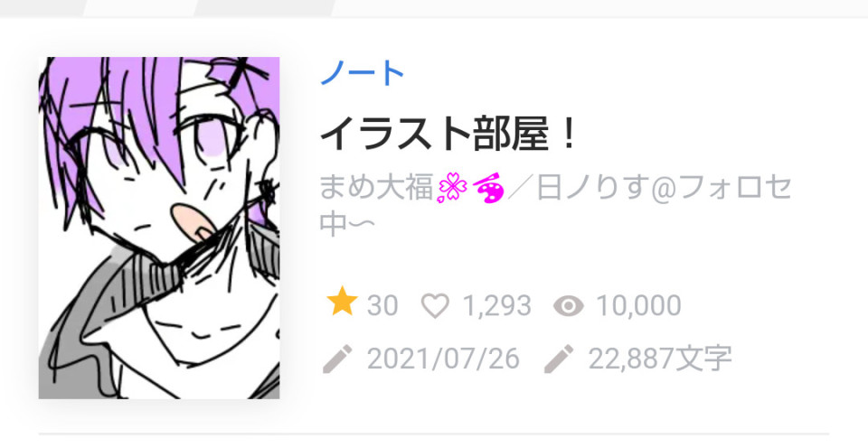Click the pencil icon beside 2021/07/26
The image size is (868, 448).
pyautogui.click(x=337, y=359)
